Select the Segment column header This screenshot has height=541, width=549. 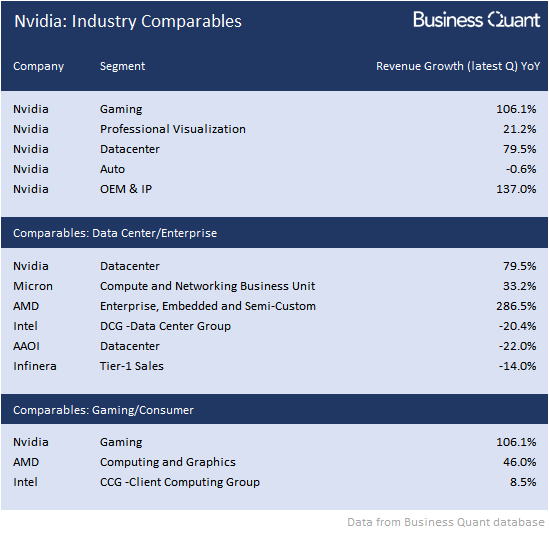[122, 66]
